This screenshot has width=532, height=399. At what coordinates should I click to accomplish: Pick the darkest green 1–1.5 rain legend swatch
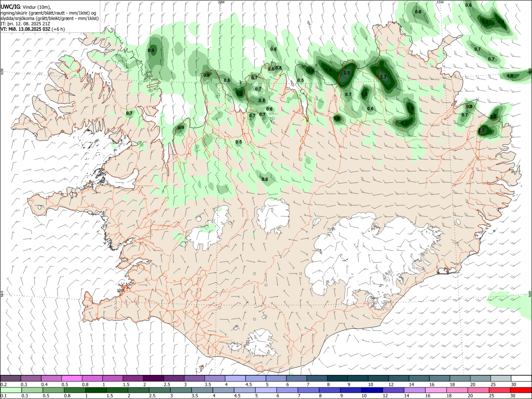pyautogui.click(x=96, y=390)
